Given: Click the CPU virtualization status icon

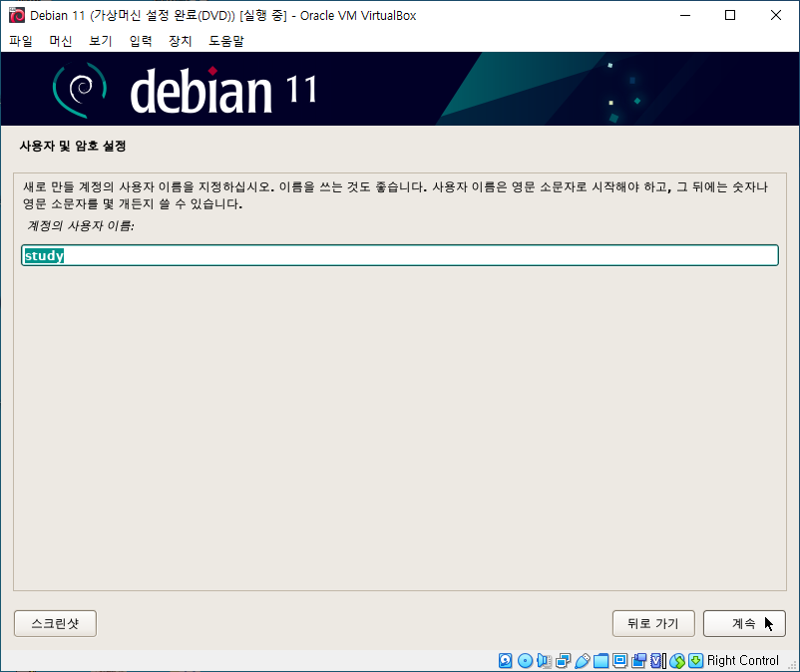Looking at the screenshot, I should coord(657,660).
